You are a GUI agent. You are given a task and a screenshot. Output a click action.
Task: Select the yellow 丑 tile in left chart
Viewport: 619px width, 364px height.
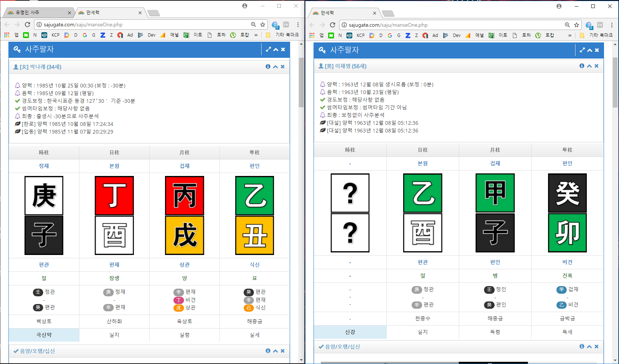(x=255, y=235)
